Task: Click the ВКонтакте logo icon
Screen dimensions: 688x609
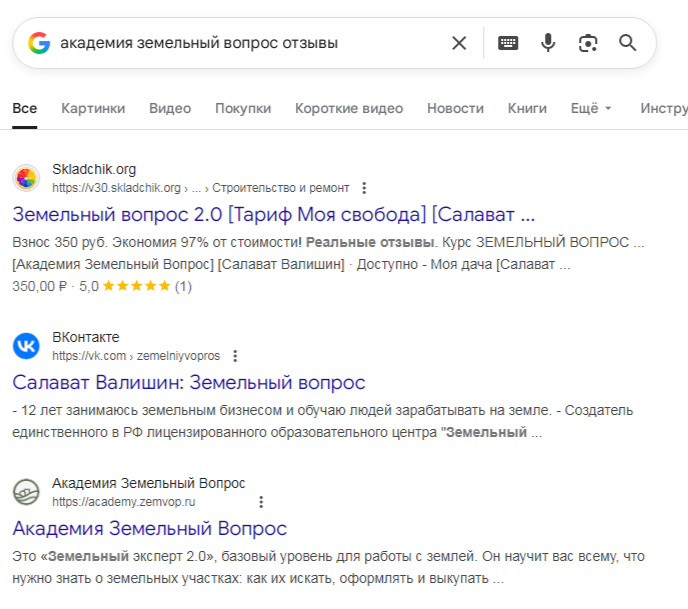Action: (x=26, y=346)
